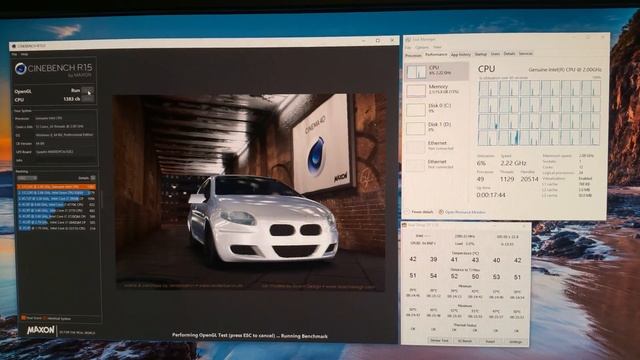The height and width of the screenshot is (360, 640).
Task: Open the Help menu in Cinebench
Action: tap(24, 54)
